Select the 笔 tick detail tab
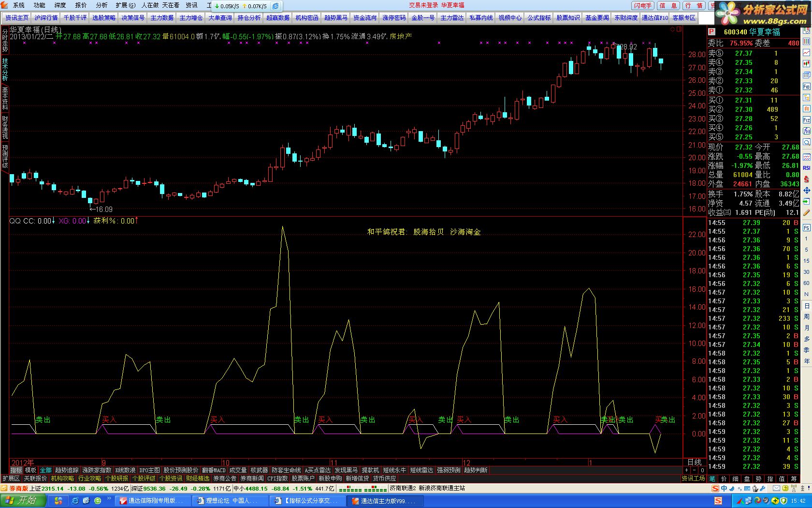812x508 pixels. pyautogui.click(x=712, y=478)
